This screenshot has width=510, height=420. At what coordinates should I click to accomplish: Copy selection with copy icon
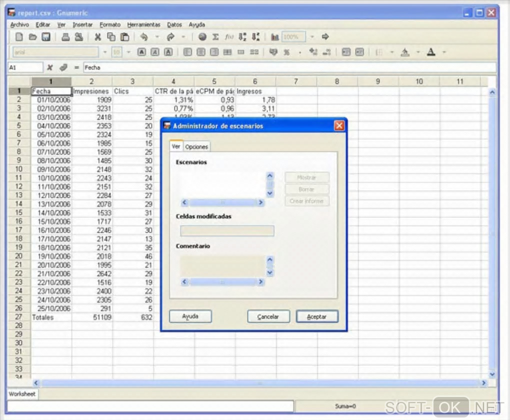click(x=111, y=37)
